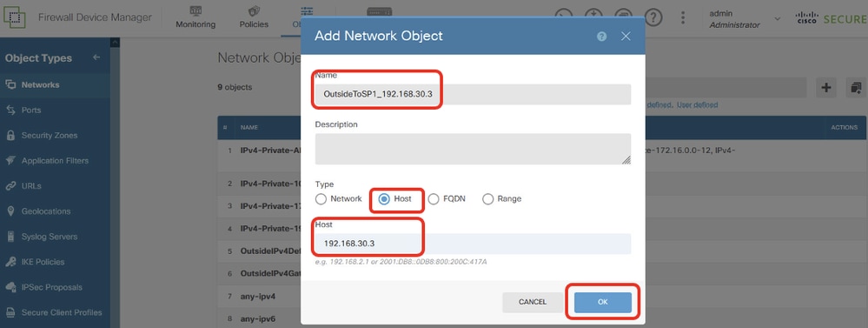The width and height of the screenshot is (868, 328).
Task: Click the icon right of the plus button
Action: (857, 88)
